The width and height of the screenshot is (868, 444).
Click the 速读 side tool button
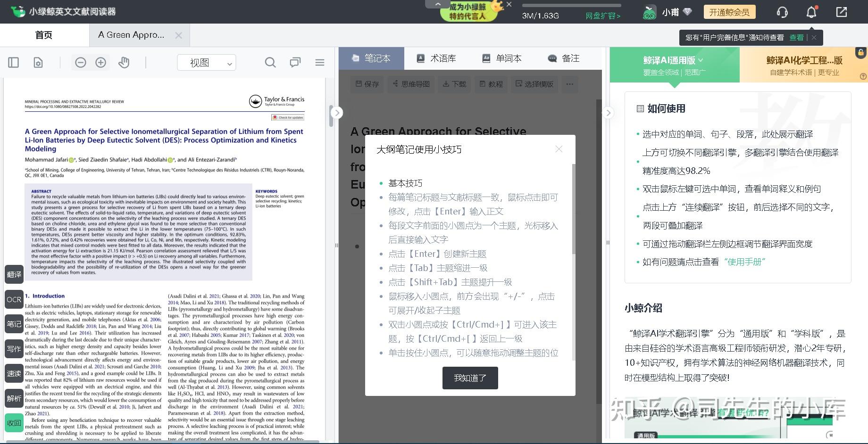[14, 373]
